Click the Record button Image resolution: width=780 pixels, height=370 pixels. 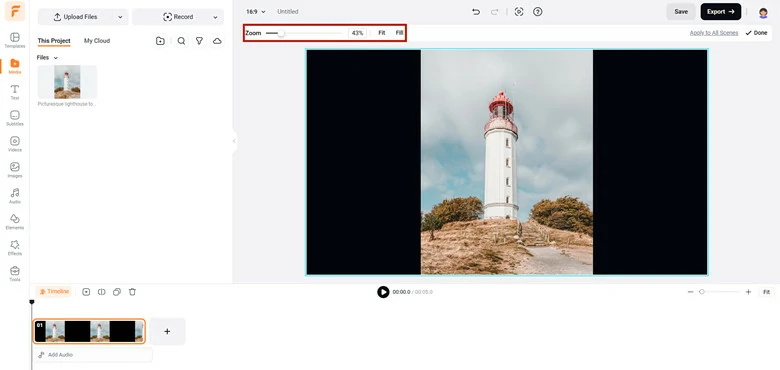178,17
